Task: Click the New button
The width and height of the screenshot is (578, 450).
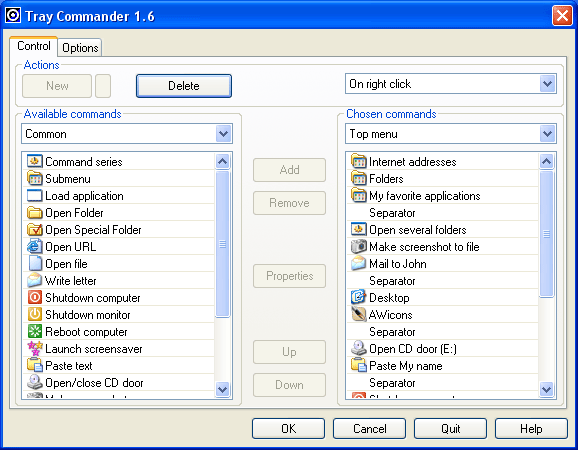Action: coord(57,86)
